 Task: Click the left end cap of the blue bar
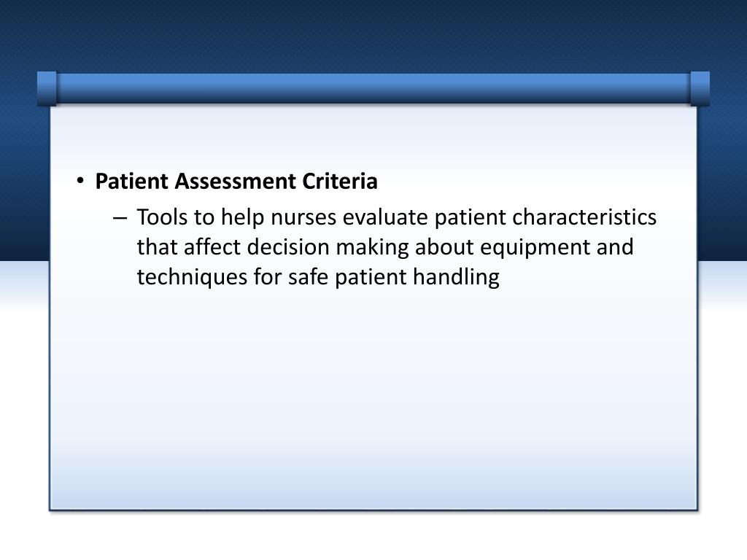tap(47, 88)
